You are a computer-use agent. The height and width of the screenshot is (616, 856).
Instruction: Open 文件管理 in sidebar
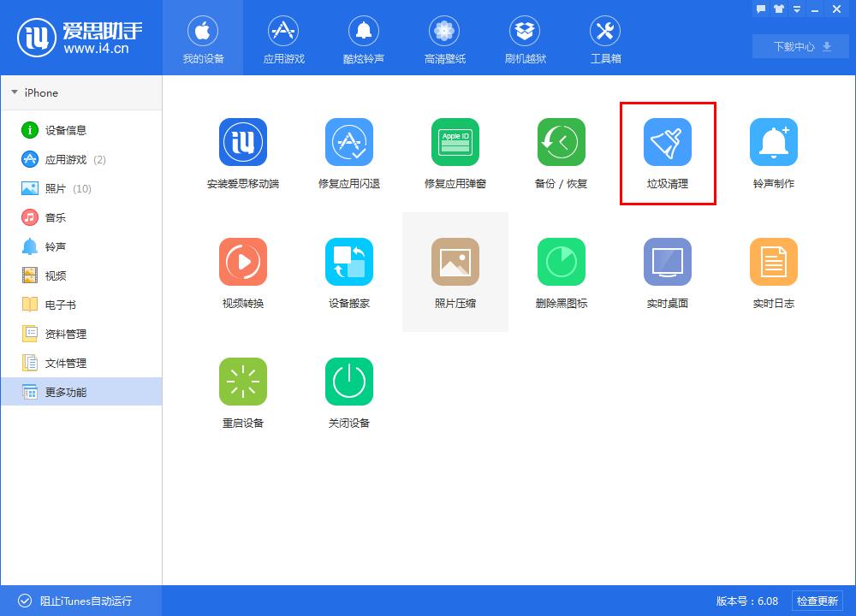[82, 363]
